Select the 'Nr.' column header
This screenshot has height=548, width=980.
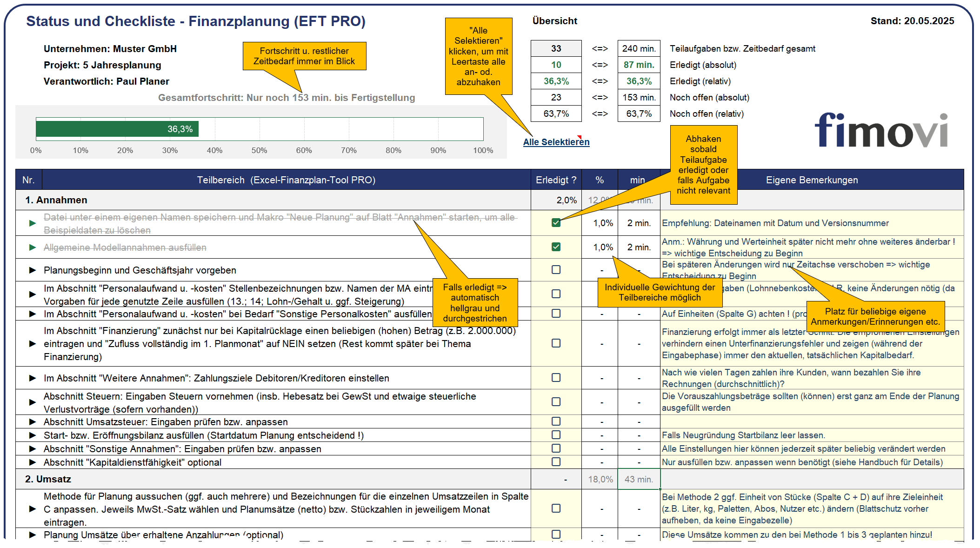click(x=28, y=180)
